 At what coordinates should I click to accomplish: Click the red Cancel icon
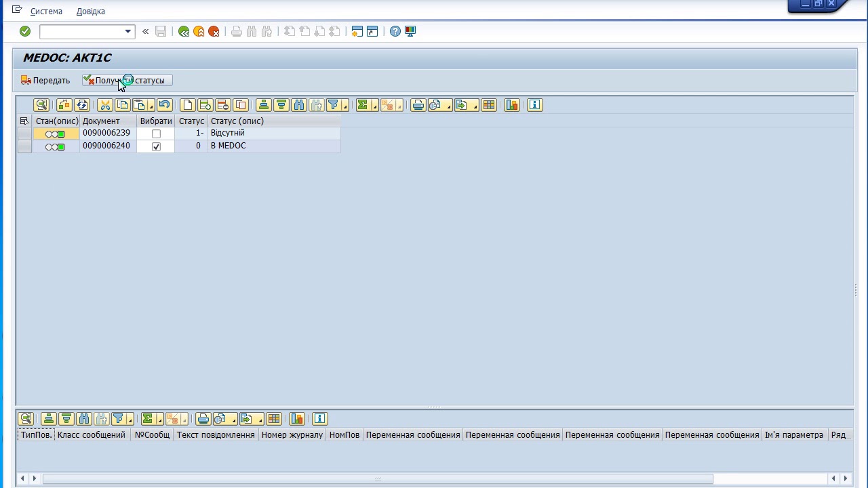214,31
